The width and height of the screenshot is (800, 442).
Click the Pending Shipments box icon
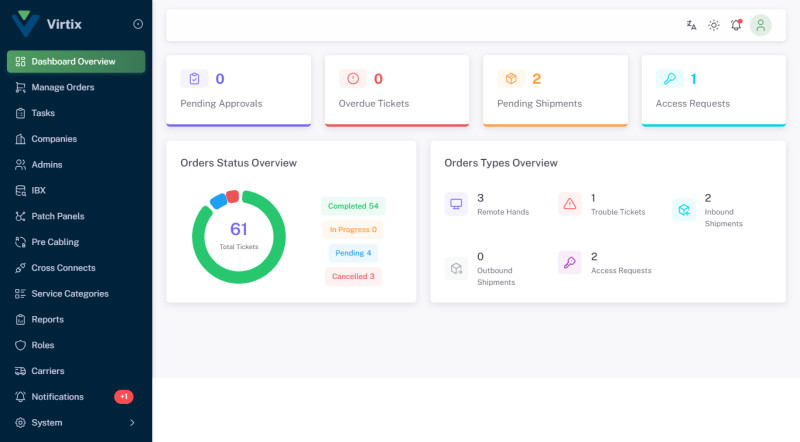click(x=511, y=79)
